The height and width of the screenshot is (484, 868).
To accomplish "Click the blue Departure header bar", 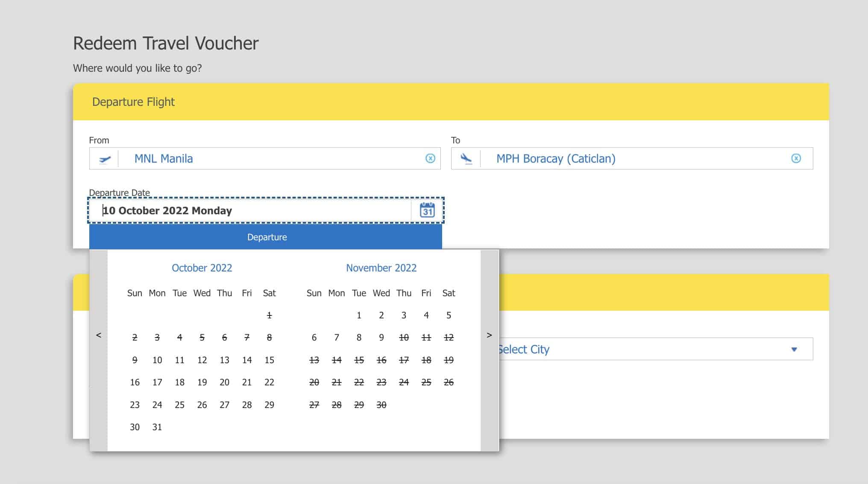I will (266, 237).
